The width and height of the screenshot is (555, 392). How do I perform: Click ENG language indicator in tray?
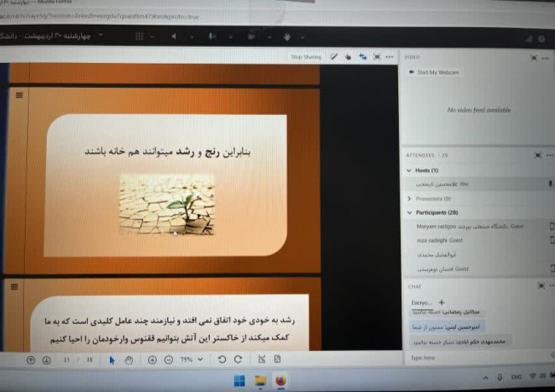click(516, 378)
